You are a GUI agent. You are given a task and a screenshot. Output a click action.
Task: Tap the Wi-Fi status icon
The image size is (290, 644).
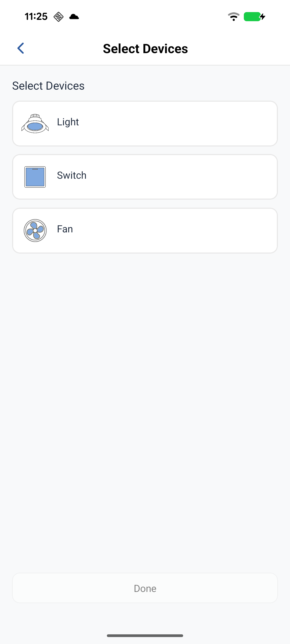[x=234, y=17]
